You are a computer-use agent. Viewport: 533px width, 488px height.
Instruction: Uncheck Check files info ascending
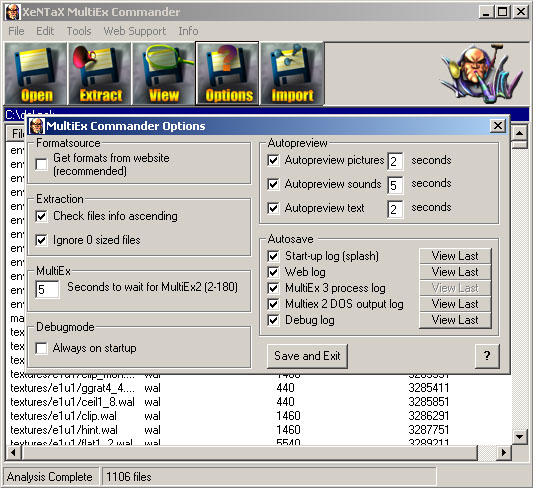point(41,216)
